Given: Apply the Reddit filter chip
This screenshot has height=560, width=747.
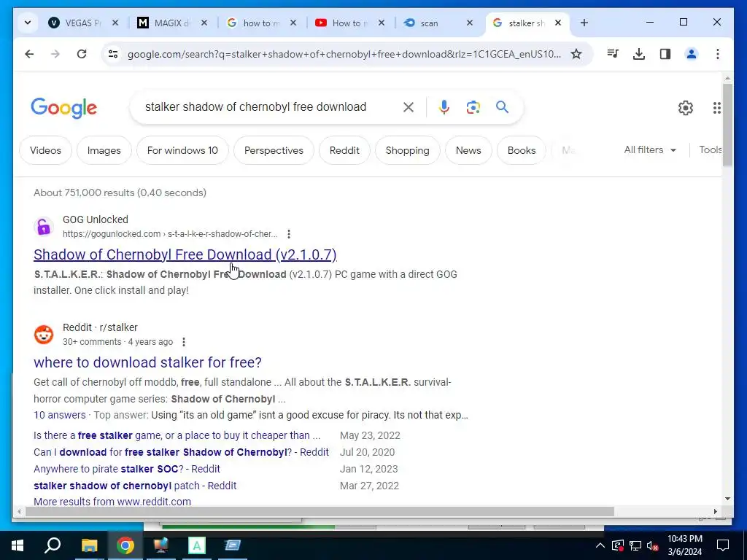Looking at the screenshot, I should click(x=344, y=150).
